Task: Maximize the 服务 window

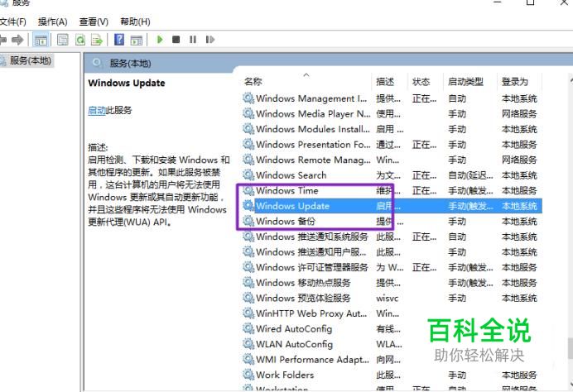Action: (530, 3)
